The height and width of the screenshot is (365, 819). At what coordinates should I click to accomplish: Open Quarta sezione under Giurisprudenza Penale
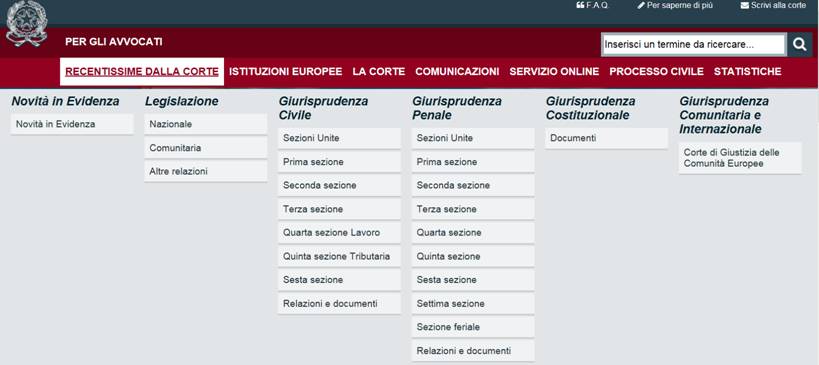[x=473, y=232]
